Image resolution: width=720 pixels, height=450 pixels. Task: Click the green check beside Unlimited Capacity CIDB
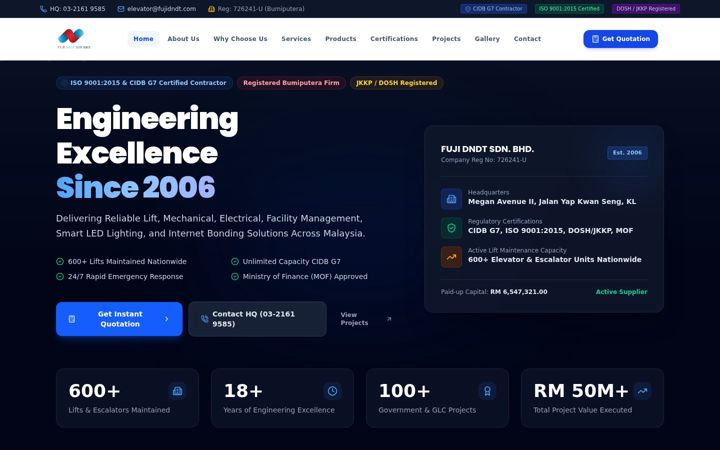[x=235, y=261]
